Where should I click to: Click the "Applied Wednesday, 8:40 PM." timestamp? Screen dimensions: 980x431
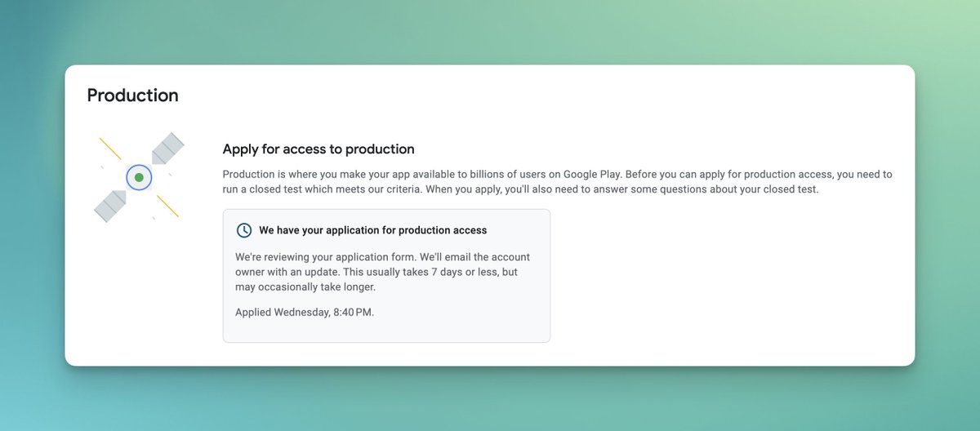305,312
